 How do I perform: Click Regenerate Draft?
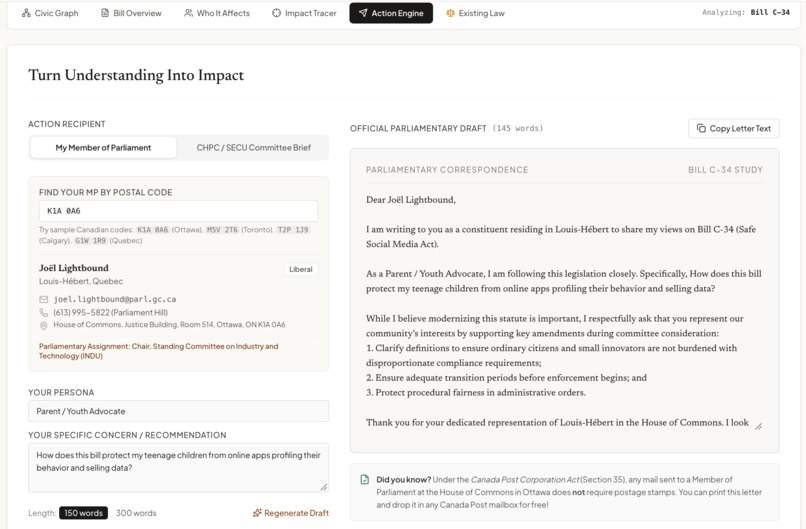(x=290, y=513)
